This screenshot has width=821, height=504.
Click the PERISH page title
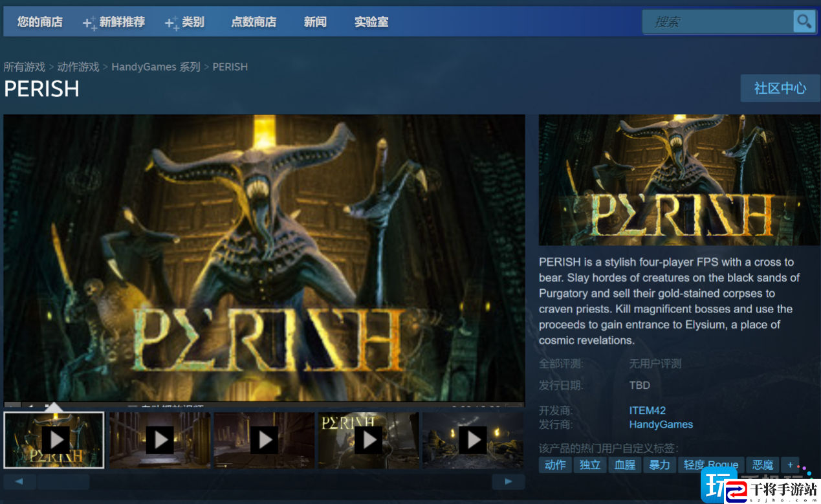pos(41,89)
